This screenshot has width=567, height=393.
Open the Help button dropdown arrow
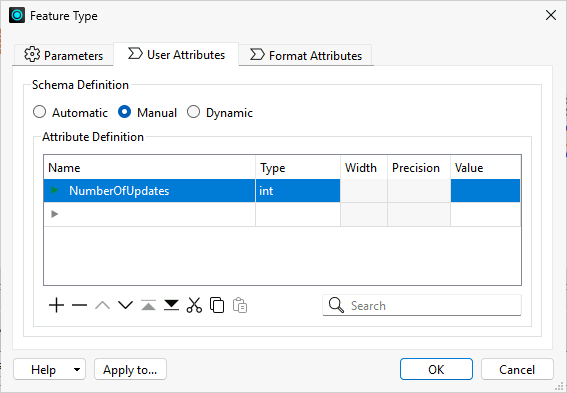pos(77,369)
